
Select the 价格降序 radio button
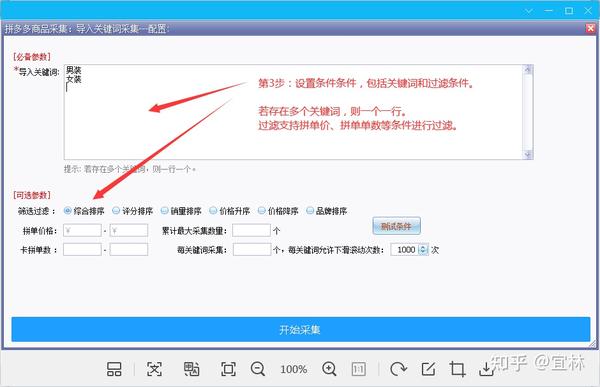262,211
